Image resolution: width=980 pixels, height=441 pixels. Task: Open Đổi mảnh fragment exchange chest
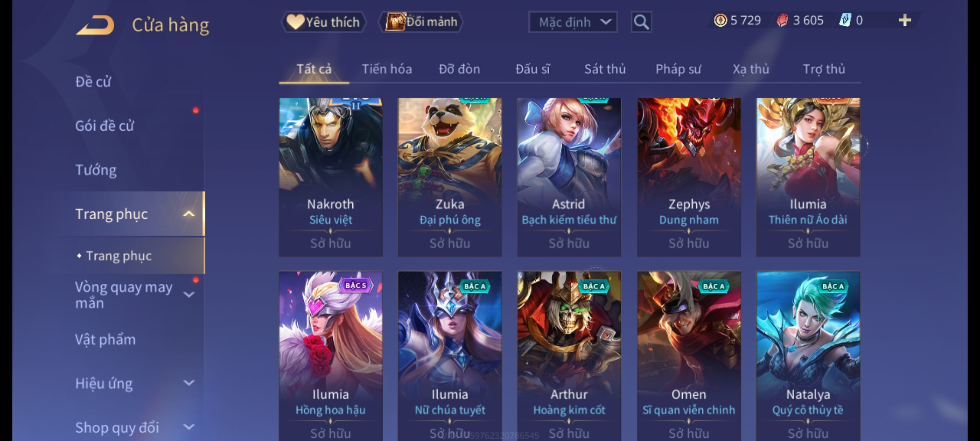(x=421, y=22)
